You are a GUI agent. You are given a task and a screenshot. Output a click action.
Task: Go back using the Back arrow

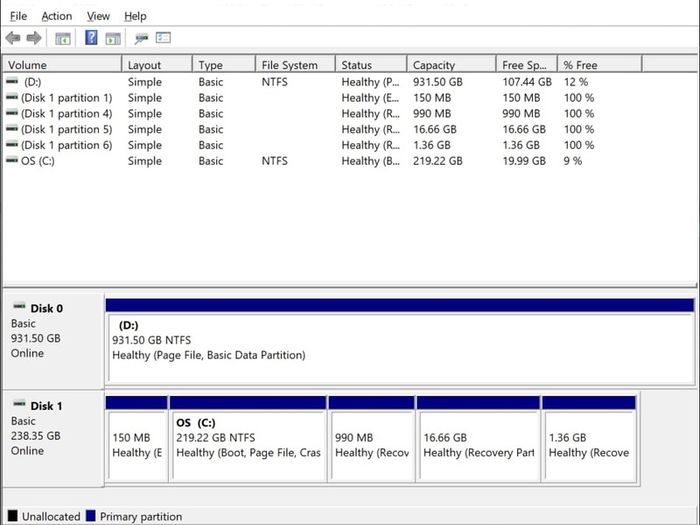[13, 38]
